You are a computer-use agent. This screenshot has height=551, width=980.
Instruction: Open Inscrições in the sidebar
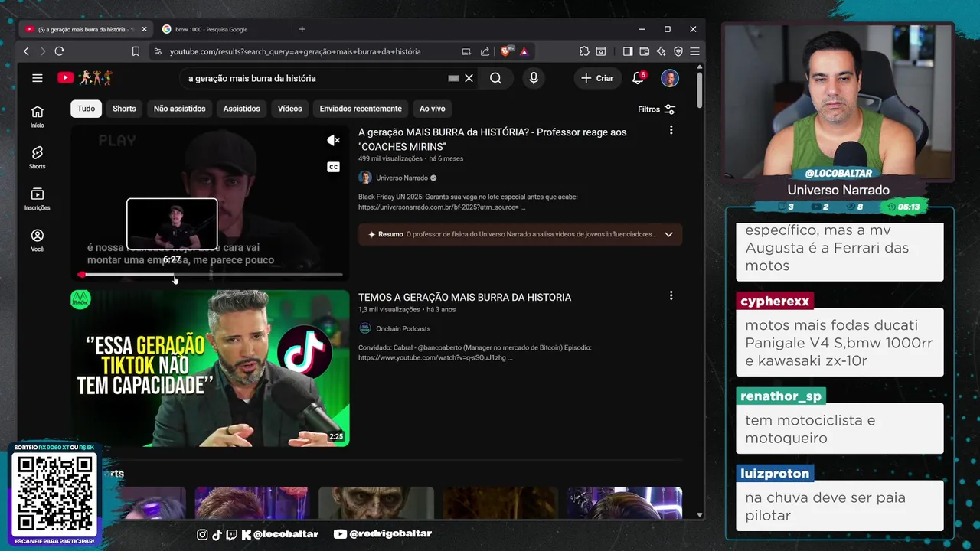(37, 199)
